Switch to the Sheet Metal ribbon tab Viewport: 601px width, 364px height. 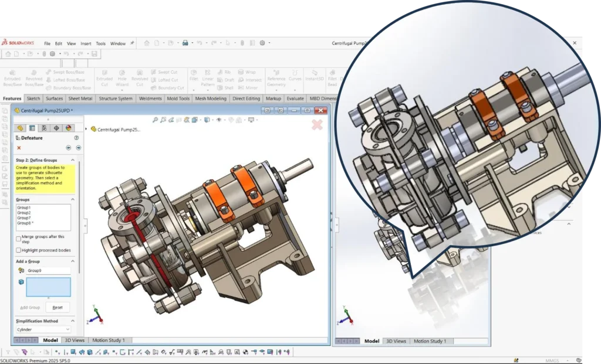[80, 98]
